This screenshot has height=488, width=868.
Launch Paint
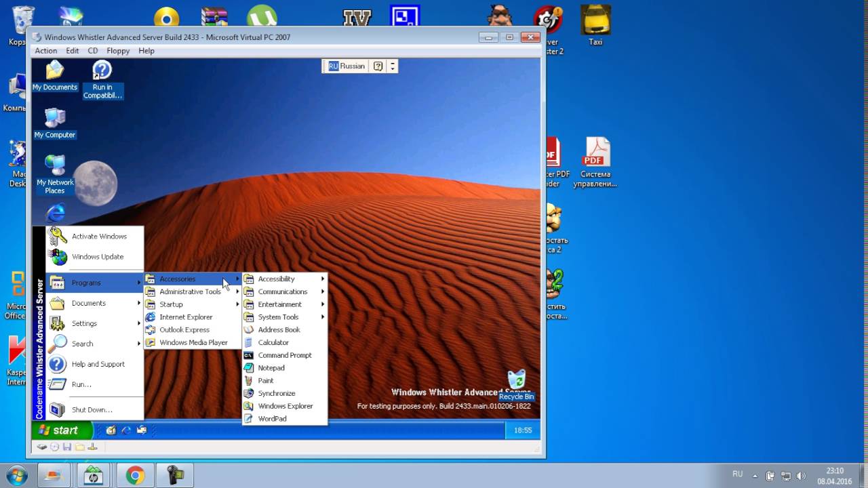coord(285,380)
